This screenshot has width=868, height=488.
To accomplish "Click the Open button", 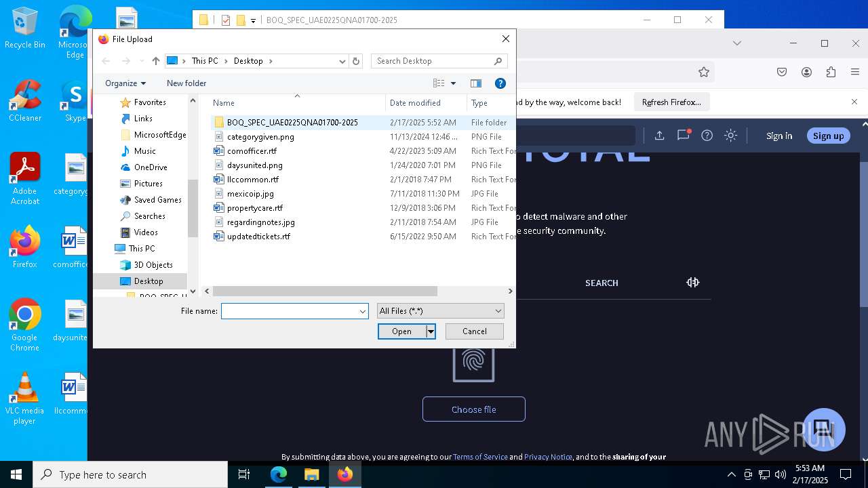I will pos(402,331).
